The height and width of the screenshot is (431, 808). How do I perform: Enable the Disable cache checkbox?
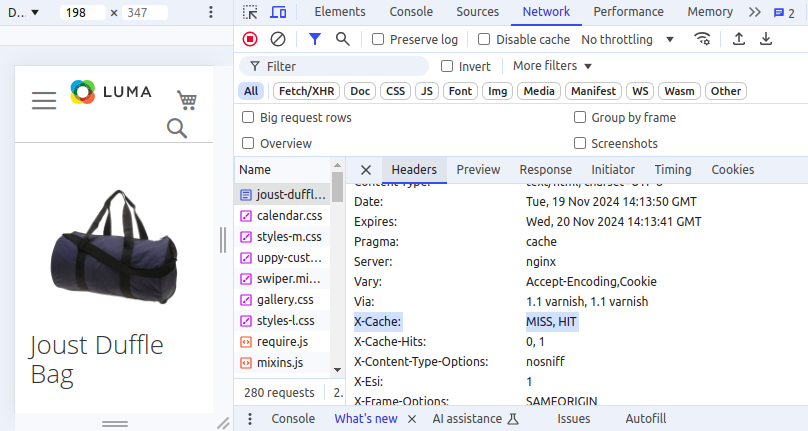(x=484, y=39)
